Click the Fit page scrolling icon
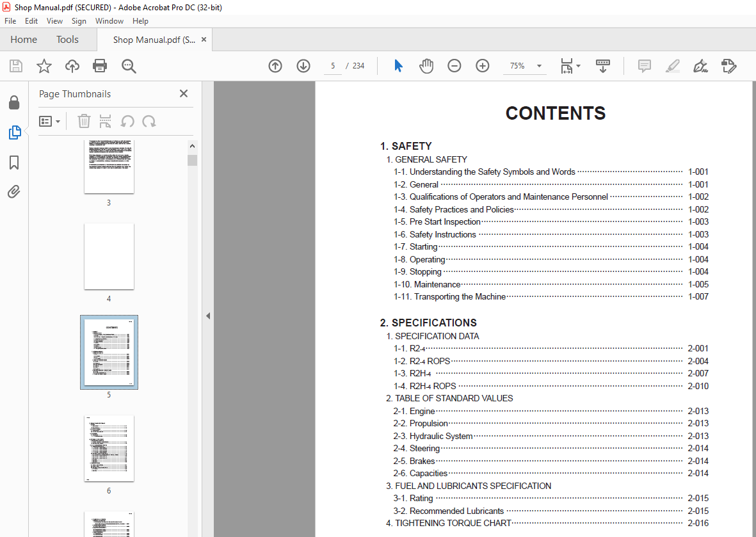 tap(567, 66)
